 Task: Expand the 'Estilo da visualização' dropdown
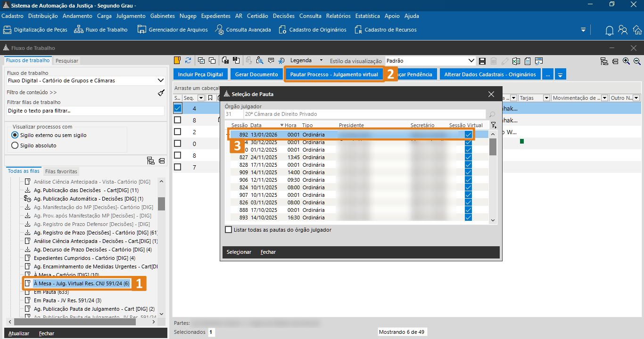pos(471,61)
